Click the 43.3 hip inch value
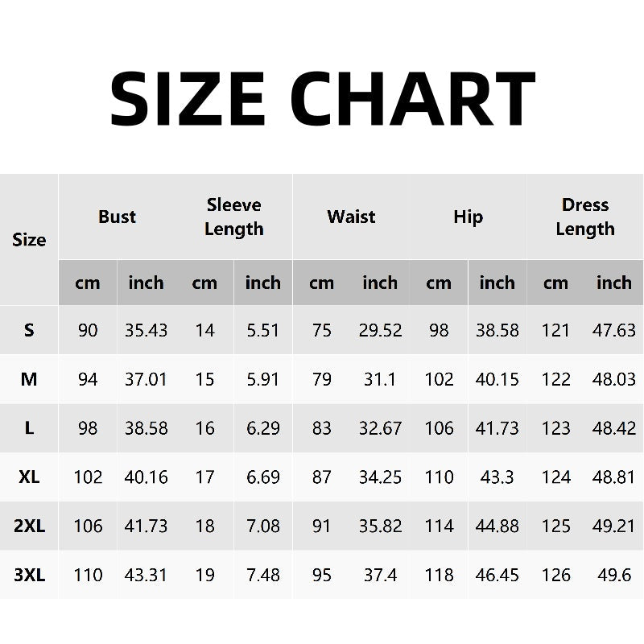Screen dimensions: 644x644 497,477
